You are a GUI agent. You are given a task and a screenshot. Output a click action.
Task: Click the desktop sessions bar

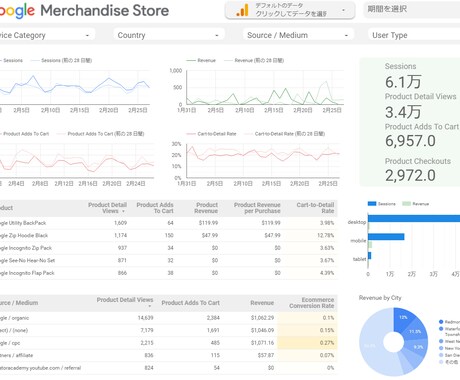tap(414, 219)
